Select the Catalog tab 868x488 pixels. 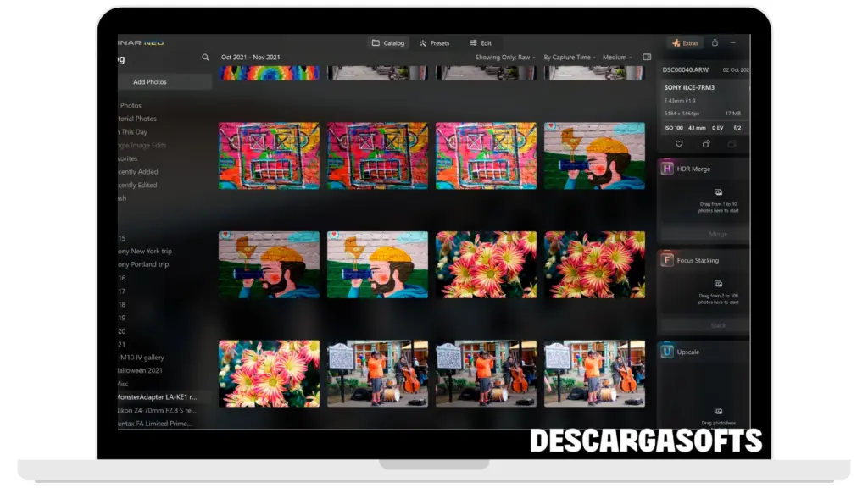coord(389,43)
